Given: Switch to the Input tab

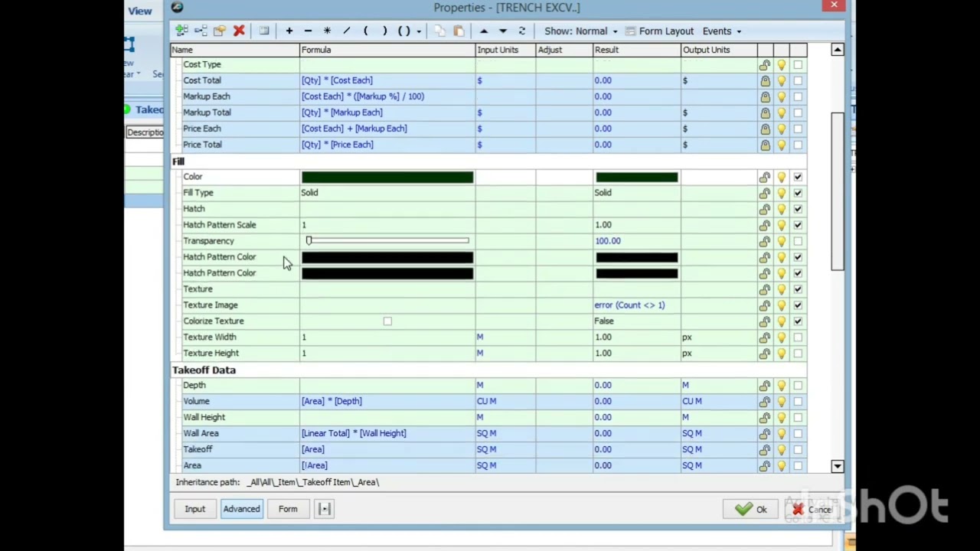Looking at the screenshot, I should 194,509.
